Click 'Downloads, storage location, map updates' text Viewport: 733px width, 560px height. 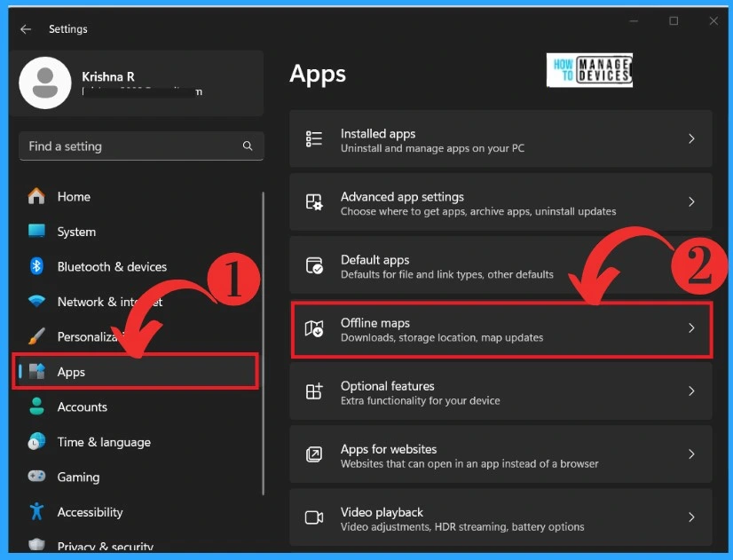point(442,337)
